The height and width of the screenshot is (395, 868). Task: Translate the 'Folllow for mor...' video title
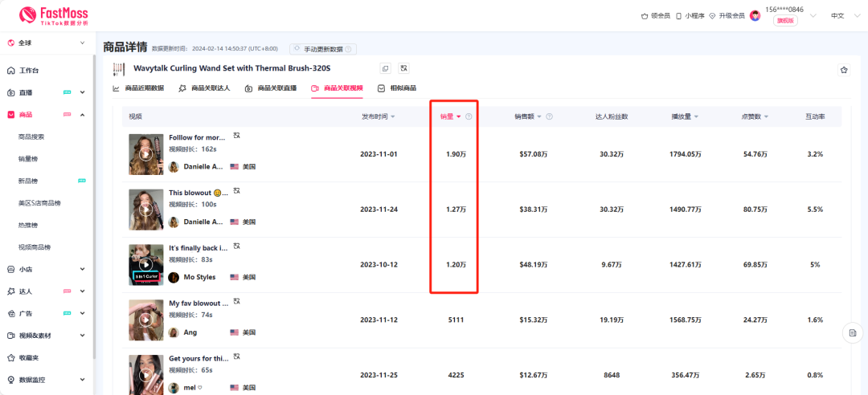[236, 136]
